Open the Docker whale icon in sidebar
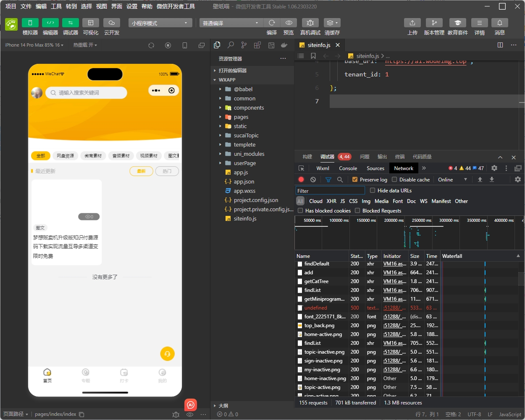The width and height of the screenshot is (525, 420). pyautogui.click(x=284, y=45)
